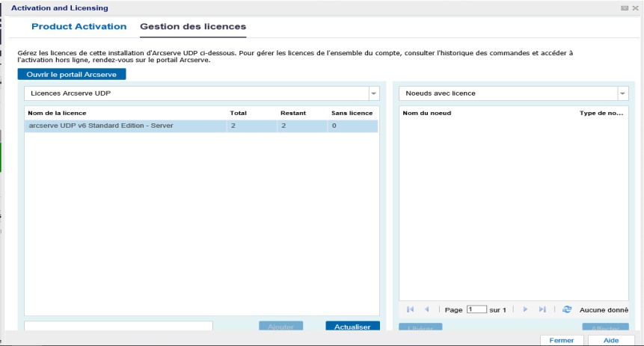Click the Total column header

tap(238, 113)
